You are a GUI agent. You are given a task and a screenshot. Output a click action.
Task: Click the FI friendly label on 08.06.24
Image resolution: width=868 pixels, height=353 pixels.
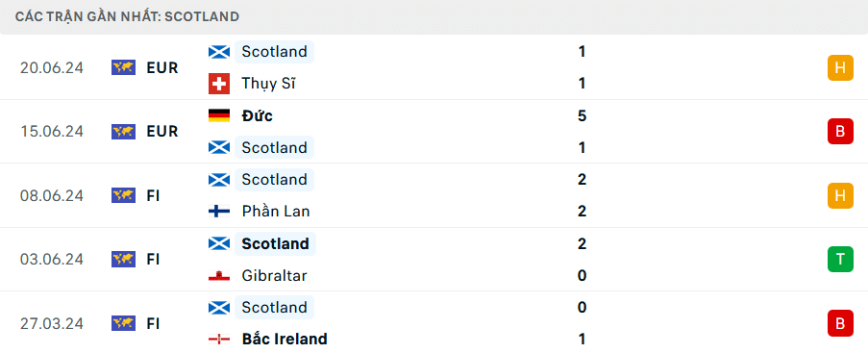[x=154, y=195]
